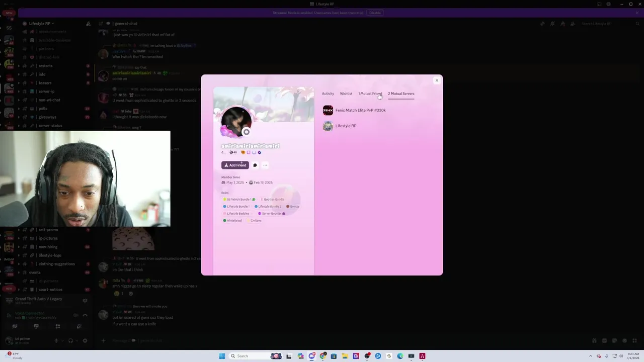The height and width of the screenshot is (362, 644).
Task: Click the Lifestyle Bundle 2 role tag
Action: click(268, 206)
